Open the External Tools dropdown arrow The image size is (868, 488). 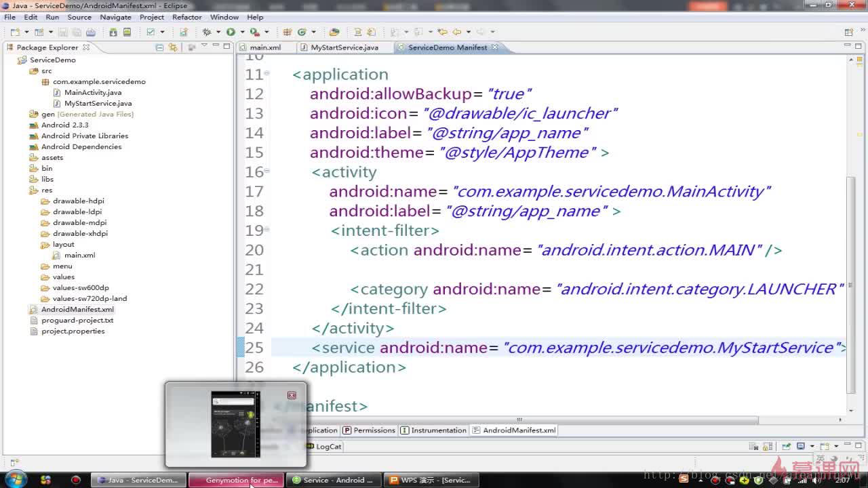click(x=267, y=32)
